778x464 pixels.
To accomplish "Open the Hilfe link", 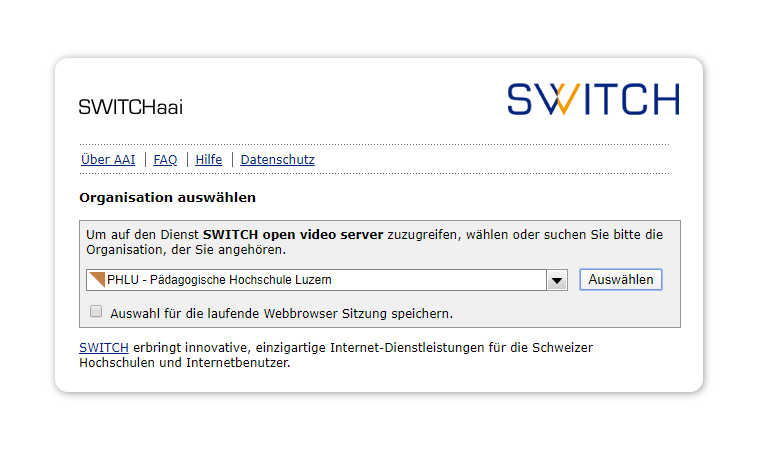I will pyautogui.click(x=208, y=160).
